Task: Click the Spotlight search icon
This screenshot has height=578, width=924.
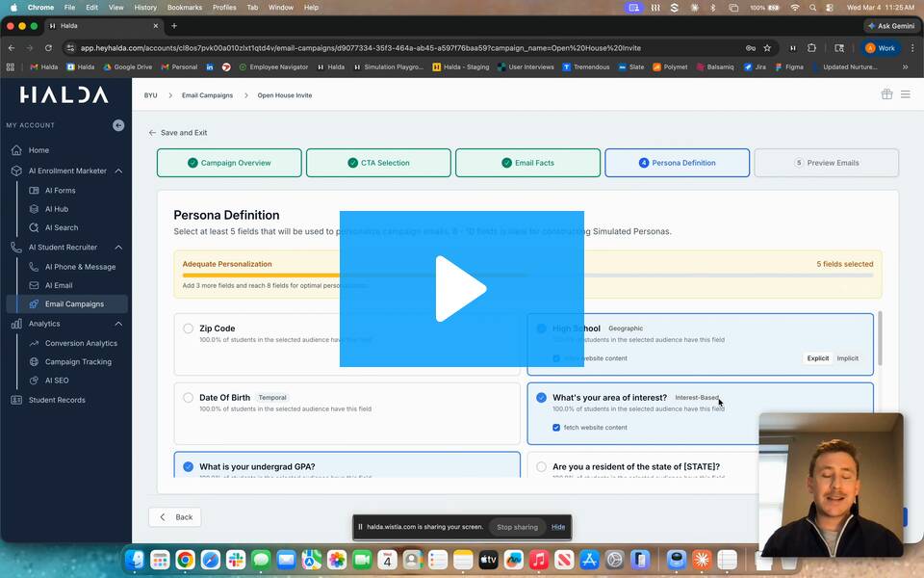Action: pyautogui.click(x=812, y=8)
